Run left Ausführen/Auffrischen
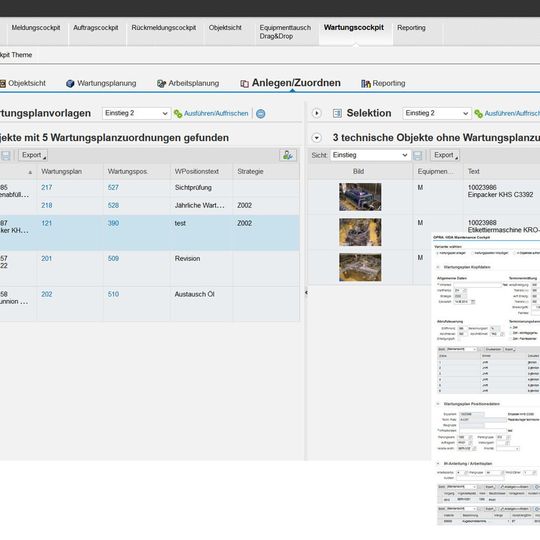This screenshot has height=540, width=540. point(211,113)
